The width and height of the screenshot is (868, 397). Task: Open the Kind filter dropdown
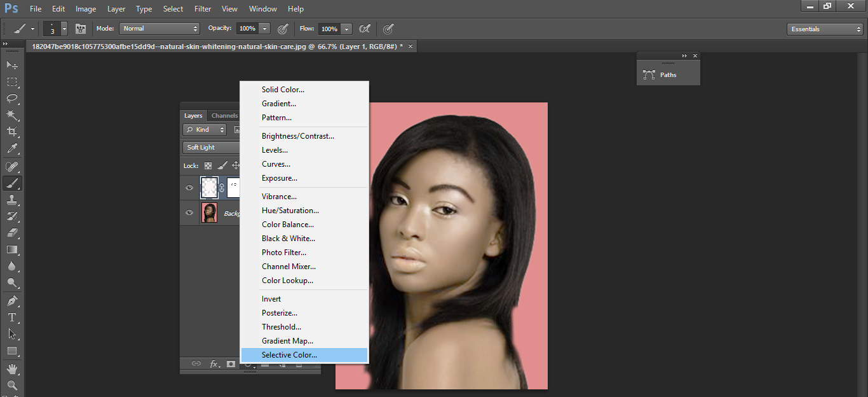204,129
